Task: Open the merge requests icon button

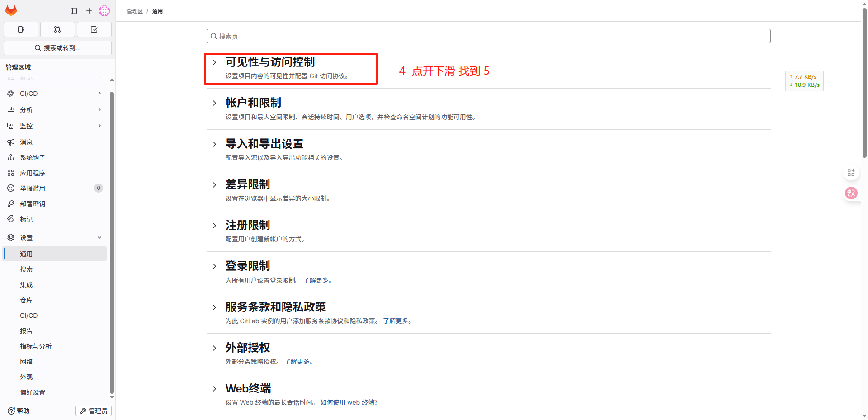Action: (x=57, y=29)
